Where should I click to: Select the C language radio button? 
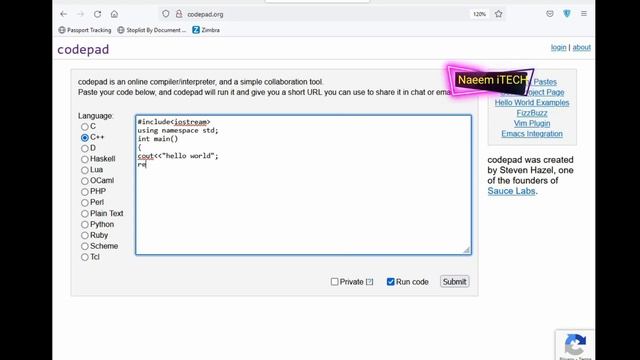(84, 127)
